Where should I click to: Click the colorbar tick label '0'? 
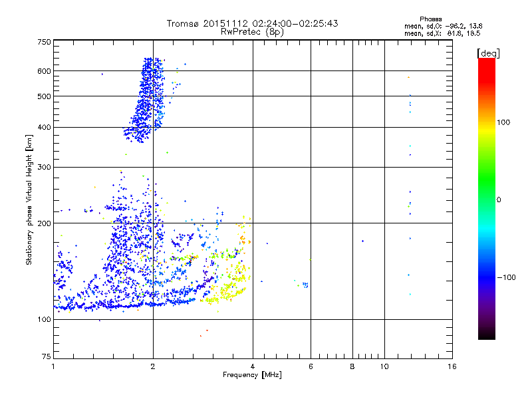(x=499, y=200)
